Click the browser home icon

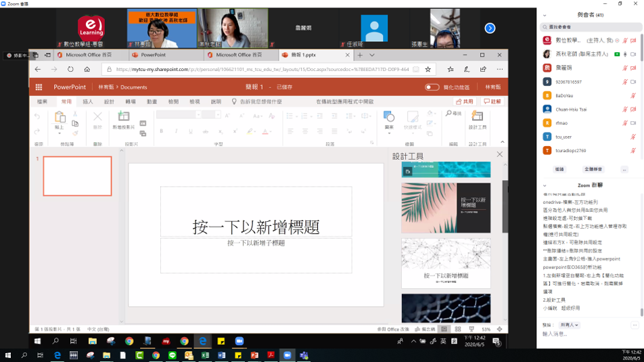87,69
